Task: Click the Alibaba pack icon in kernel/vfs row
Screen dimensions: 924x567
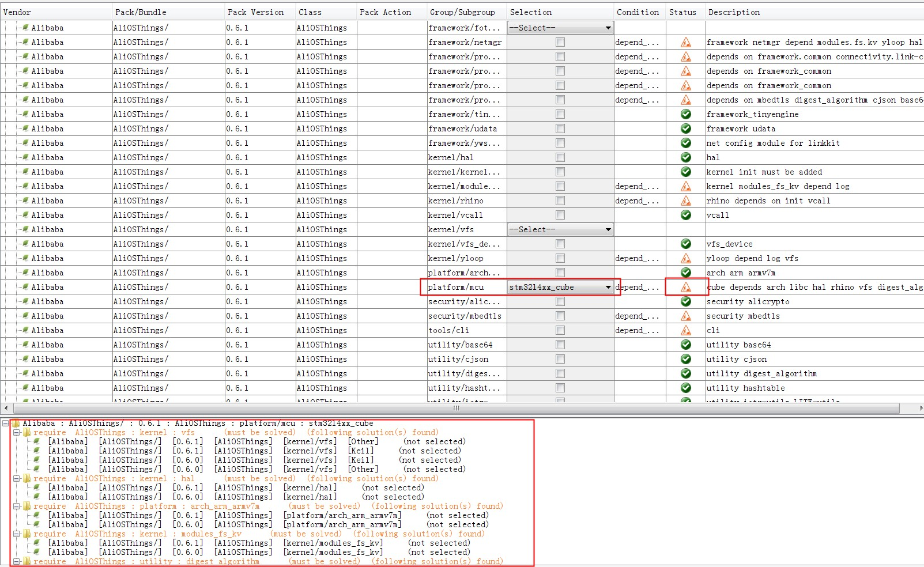Action: point(25,229)
